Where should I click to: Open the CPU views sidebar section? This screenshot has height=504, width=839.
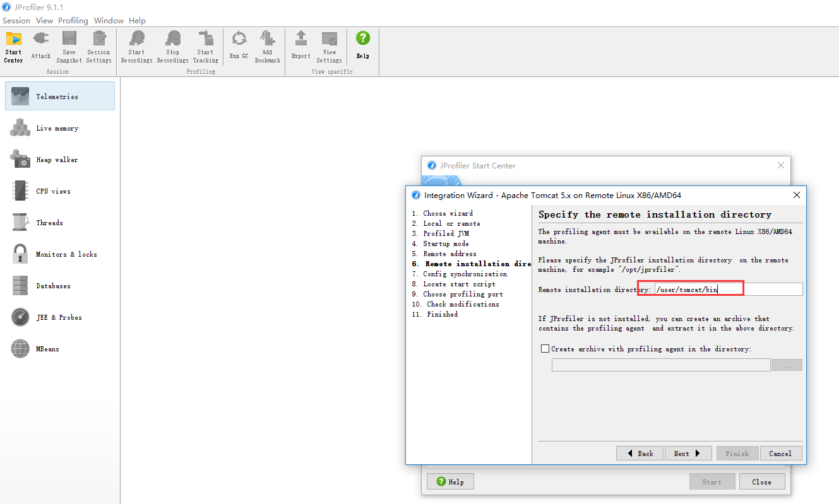[x=60, y=190]
